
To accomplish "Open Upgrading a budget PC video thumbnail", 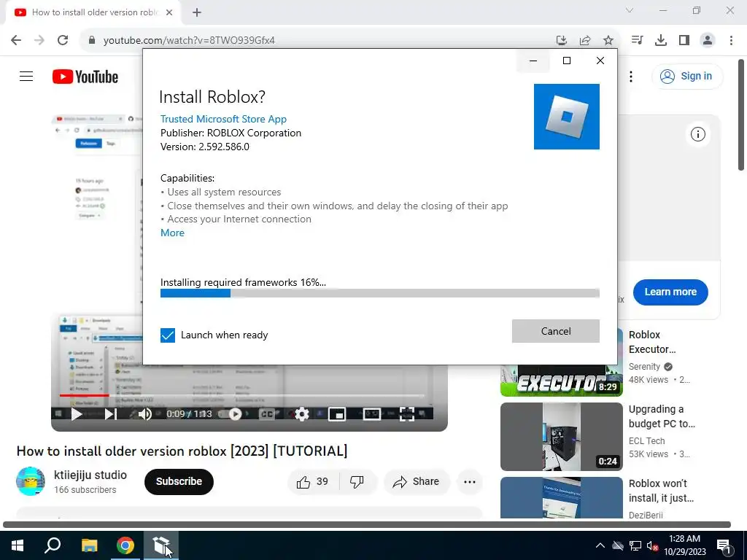I will 562,437.
